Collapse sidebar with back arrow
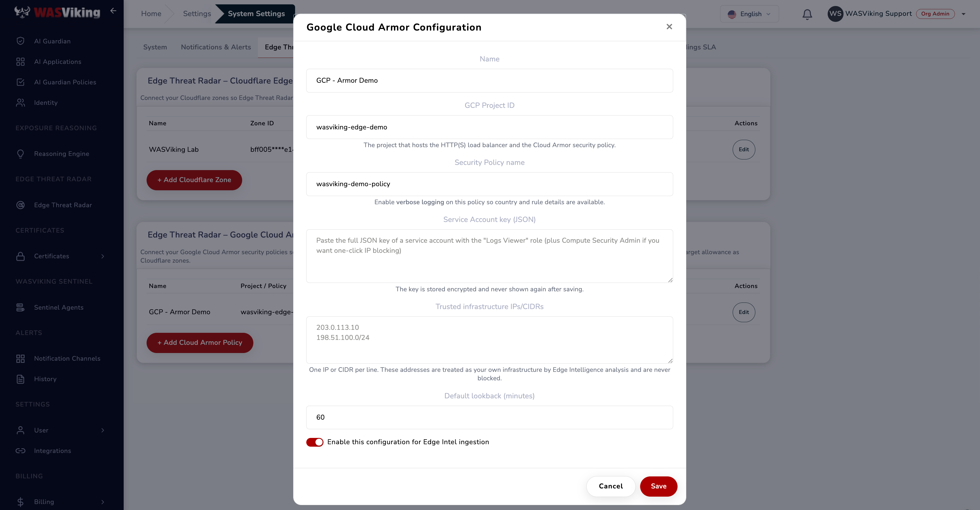 [113, 11]
